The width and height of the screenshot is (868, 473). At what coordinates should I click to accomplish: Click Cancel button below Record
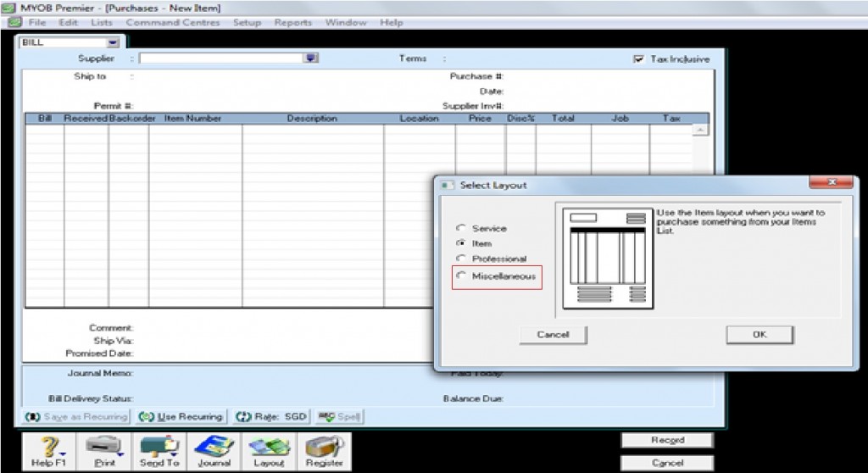pos(667,463)
